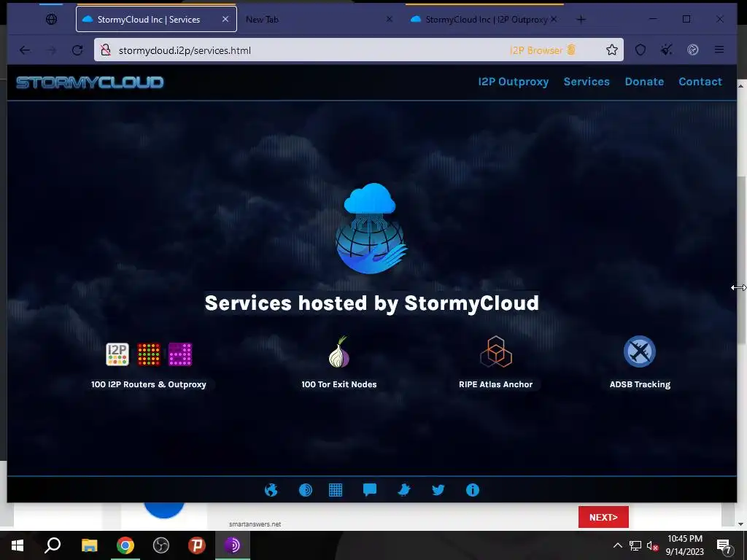Click the red dotted grid icon
This screenshot has width=747, height=560.
tap(149, 354)
